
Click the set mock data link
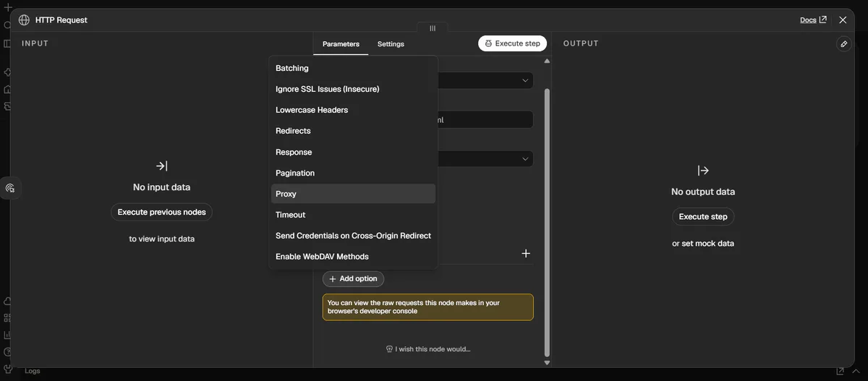707,244
